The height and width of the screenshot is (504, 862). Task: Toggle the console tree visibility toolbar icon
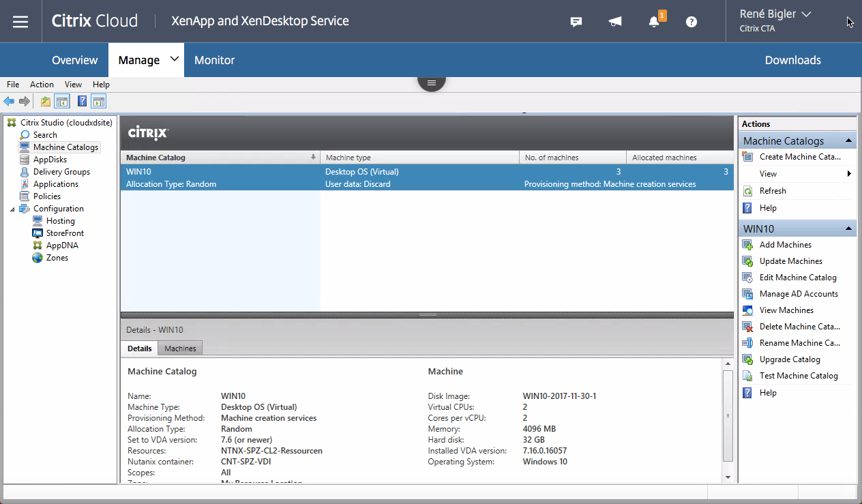61,100
